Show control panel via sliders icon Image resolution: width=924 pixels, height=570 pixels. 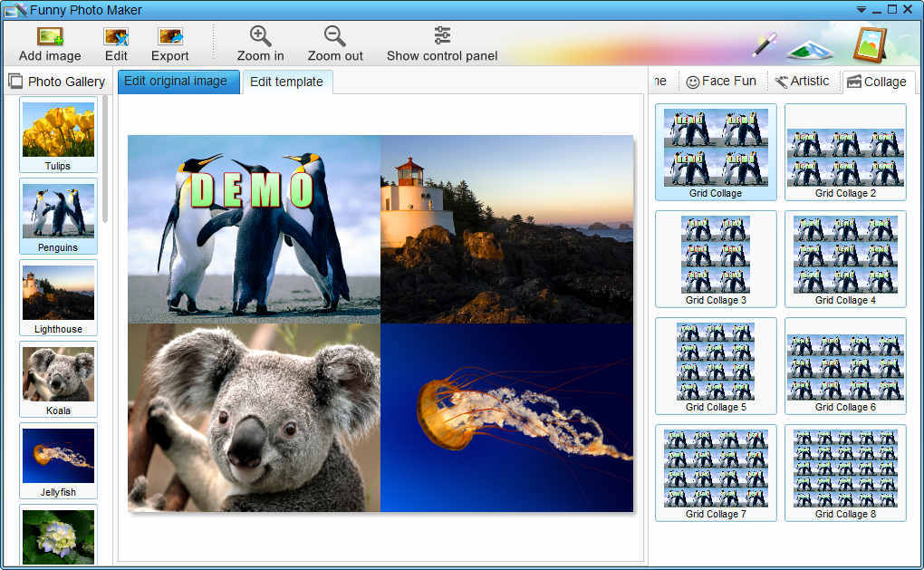(442, 35)
